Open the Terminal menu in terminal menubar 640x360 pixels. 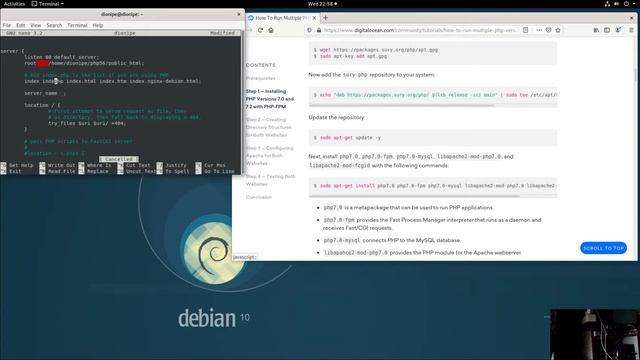(x=77, y=25)
